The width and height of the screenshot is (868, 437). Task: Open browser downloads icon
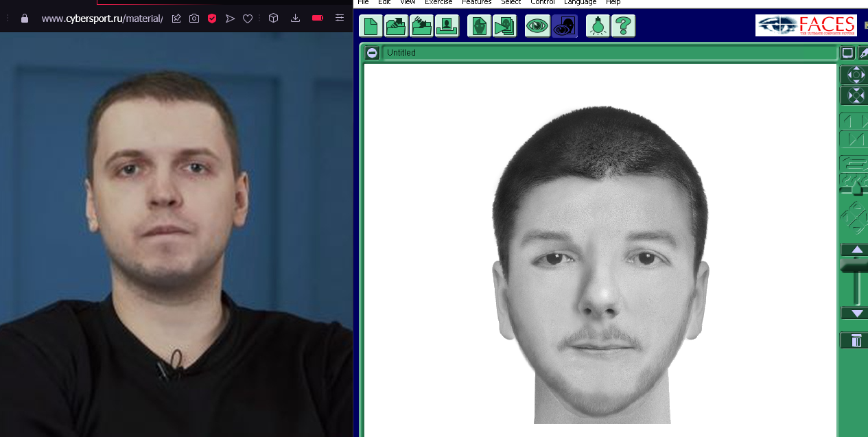coord(295,19)
